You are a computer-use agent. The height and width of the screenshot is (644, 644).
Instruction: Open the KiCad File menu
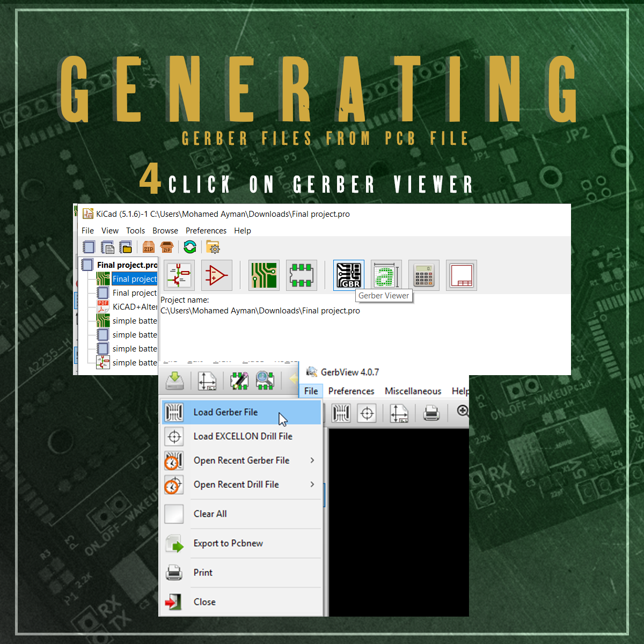pyautogui.click(x=87, y=231)
